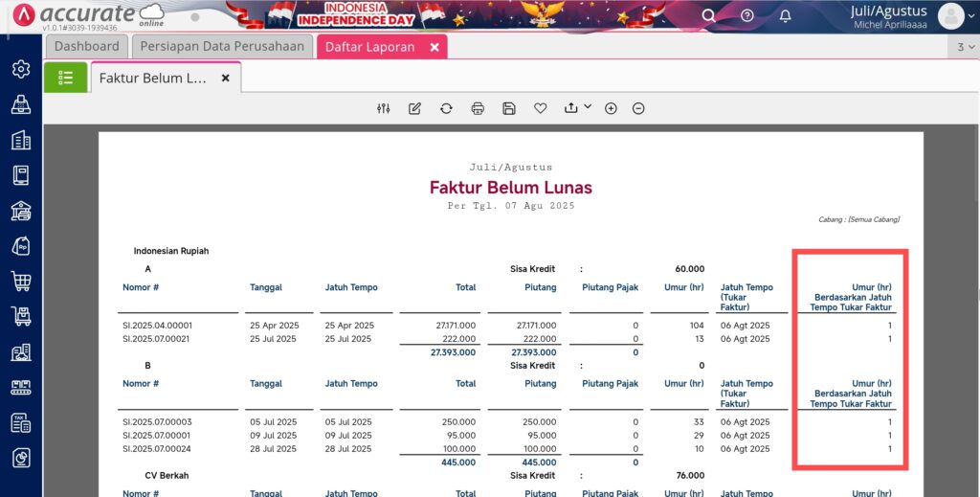
Task: Open the TAX sidebar module
Action: 21,423
